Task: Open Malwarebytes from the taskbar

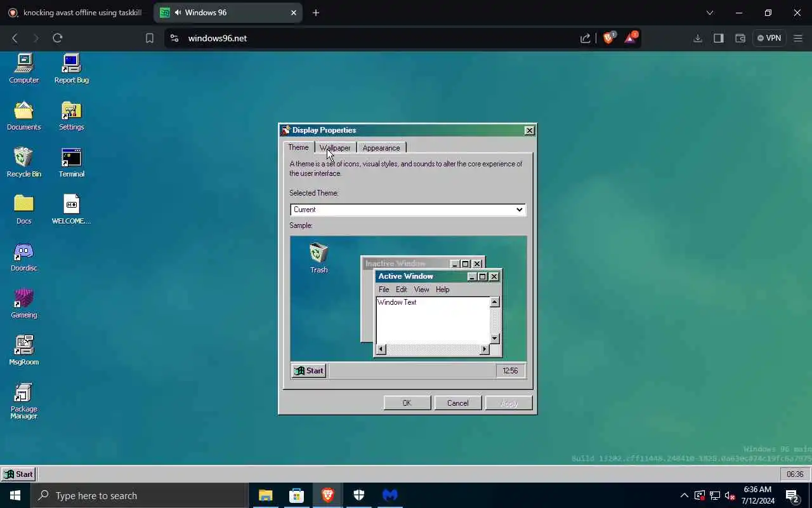Action: (390, 495)
